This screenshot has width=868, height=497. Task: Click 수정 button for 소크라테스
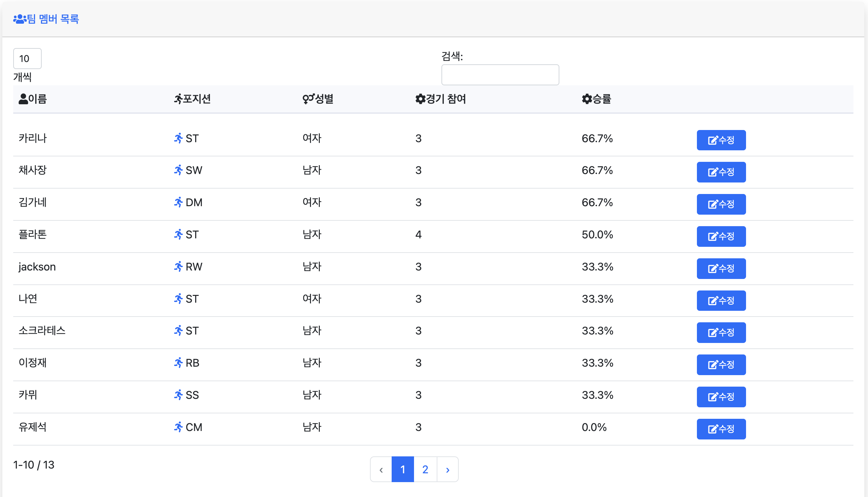pyautogui.click(x=721, y=332)
